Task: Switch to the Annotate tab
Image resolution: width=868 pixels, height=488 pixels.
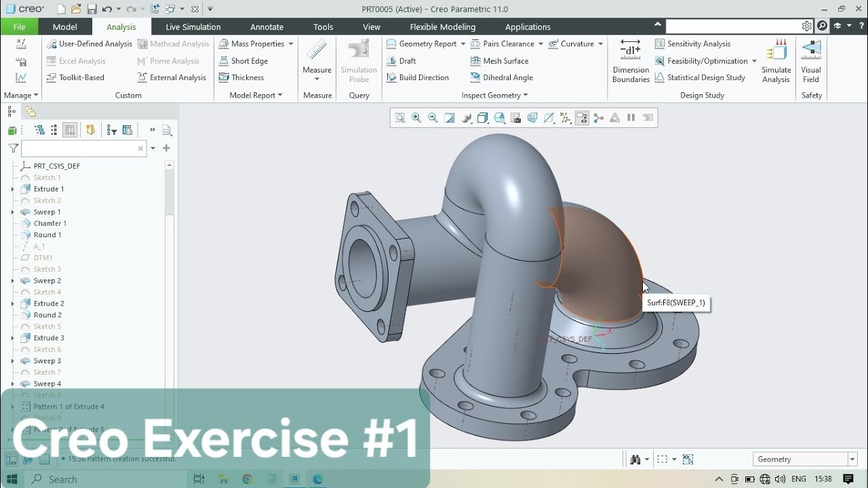Action: click(x=267, y=26)
